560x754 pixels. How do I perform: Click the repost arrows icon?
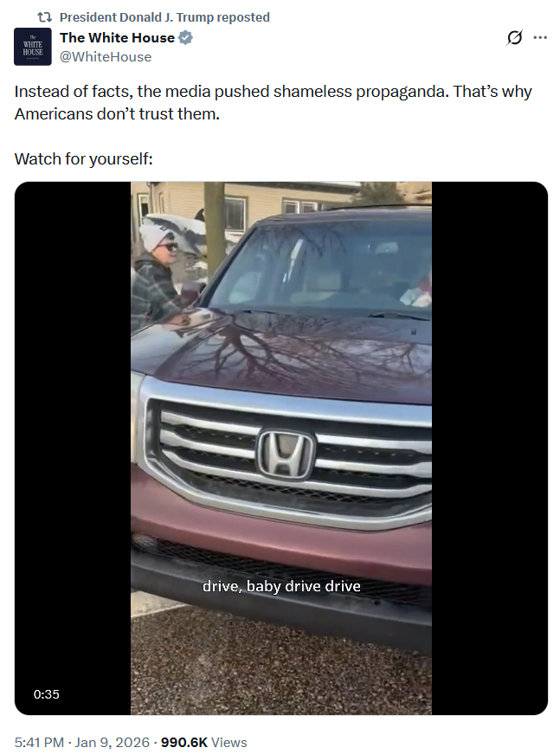45,17
